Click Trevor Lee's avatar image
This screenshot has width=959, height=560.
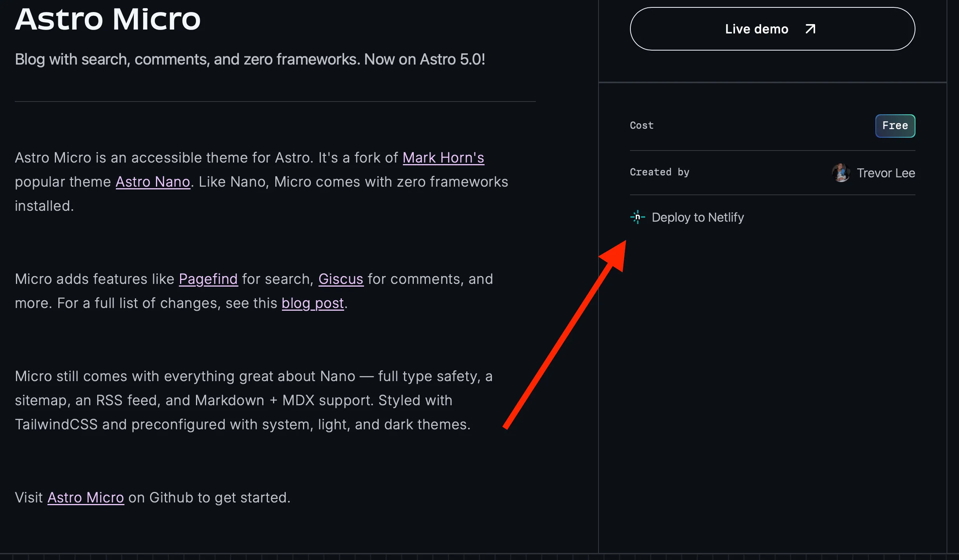(841, 173)
